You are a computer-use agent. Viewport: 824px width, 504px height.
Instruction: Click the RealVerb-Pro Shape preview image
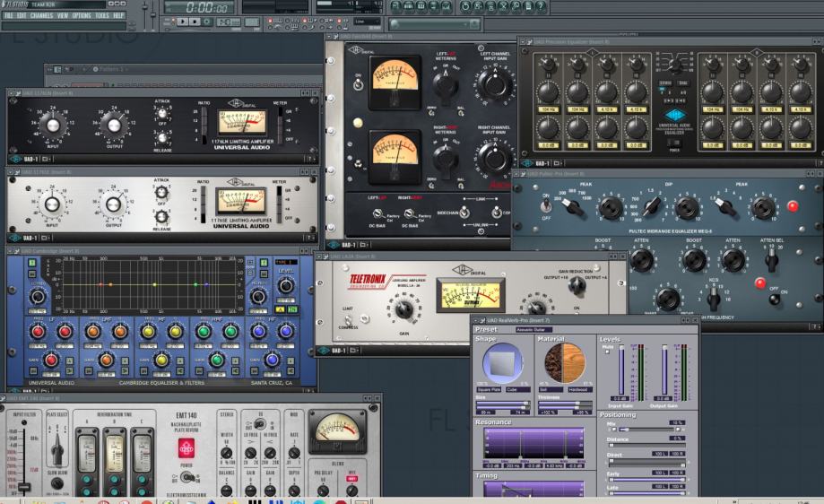coord(501,365)
